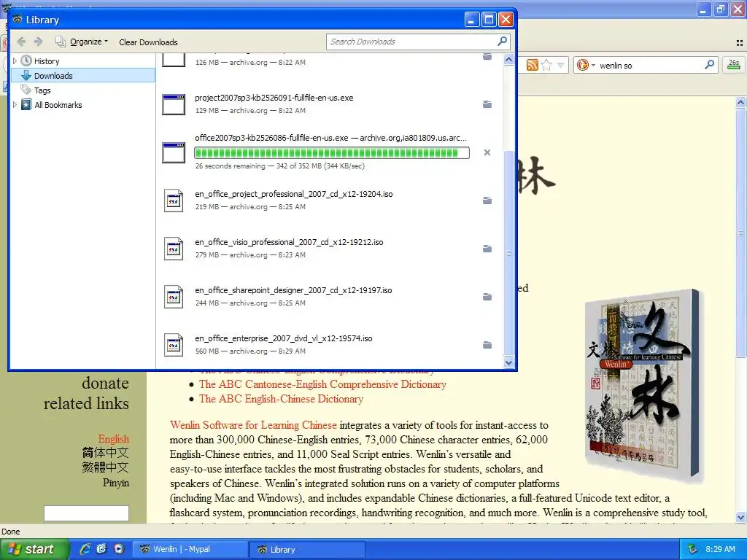Click the donate link in sidebar

pyautogui.click(x=105, y=383)
